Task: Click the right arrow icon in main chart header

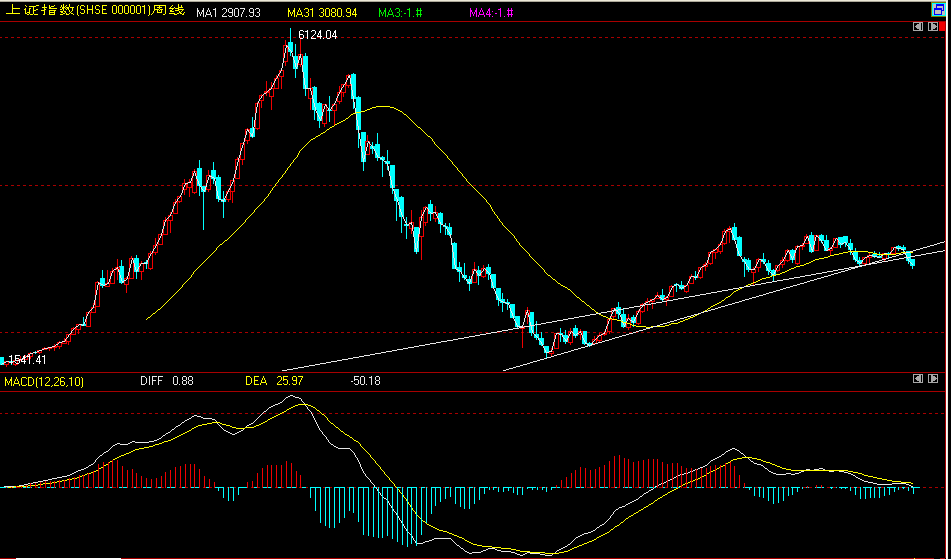Action: (x=933, y=28)
